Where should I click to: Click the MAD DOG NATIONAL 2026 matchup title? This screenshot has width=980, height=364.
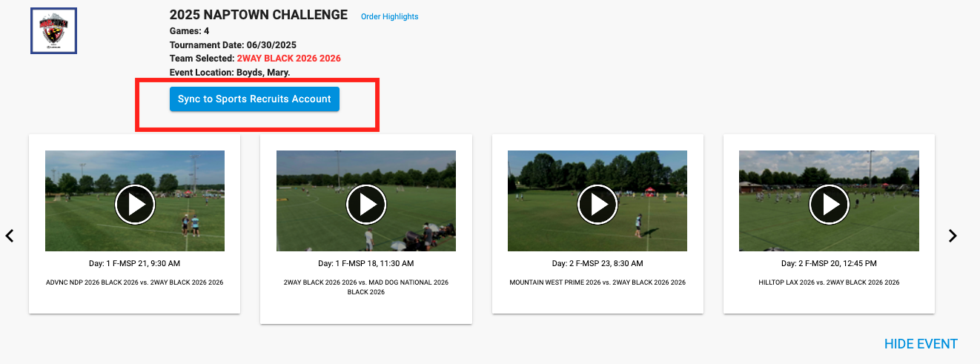[x=366, y=287]
